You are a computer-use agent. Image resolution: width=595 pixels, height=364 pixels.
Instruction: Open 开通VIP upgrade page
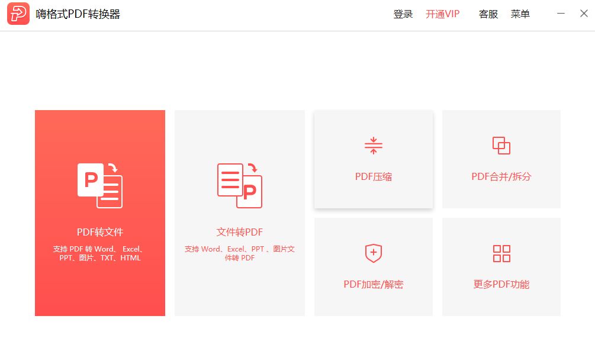click(x=443, y=14)
